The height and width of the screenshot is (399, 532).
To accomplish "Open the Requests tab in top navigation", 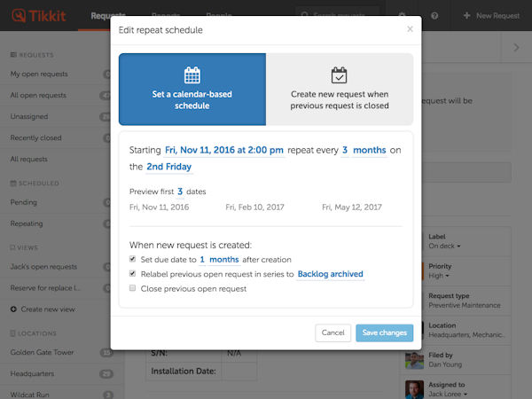I will coord(107,16).
